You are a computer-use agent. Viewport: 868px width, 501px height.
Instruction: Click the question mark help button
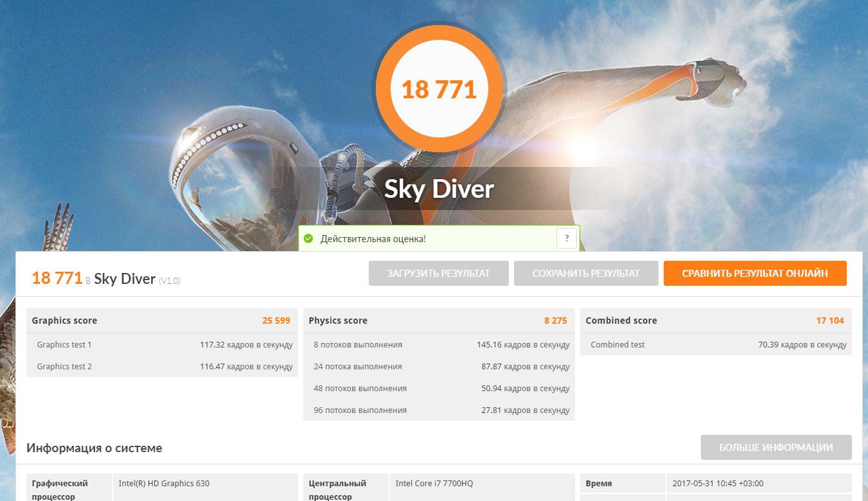pos(566,239)
